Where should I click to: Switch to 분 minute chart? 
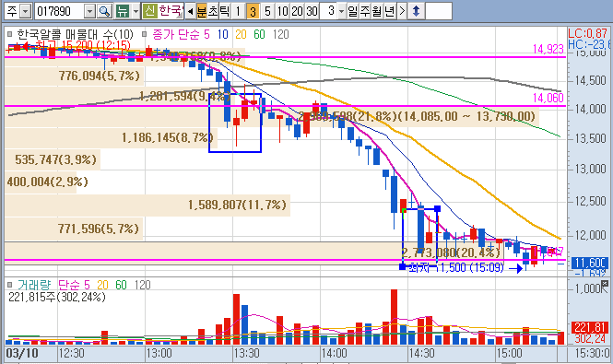click(201, 11)
